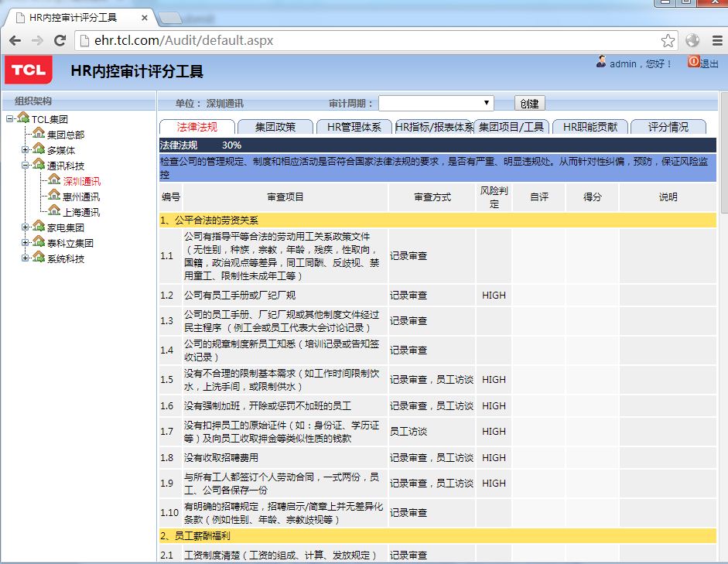Collapse the TCL集团 tree root
The width and height of the screenshot is (728, 564).
pos(9,119)
